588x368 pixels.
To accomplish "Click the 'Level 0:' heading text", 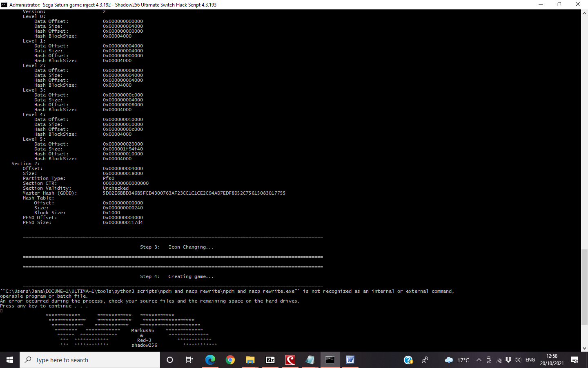I will (34, 16).
